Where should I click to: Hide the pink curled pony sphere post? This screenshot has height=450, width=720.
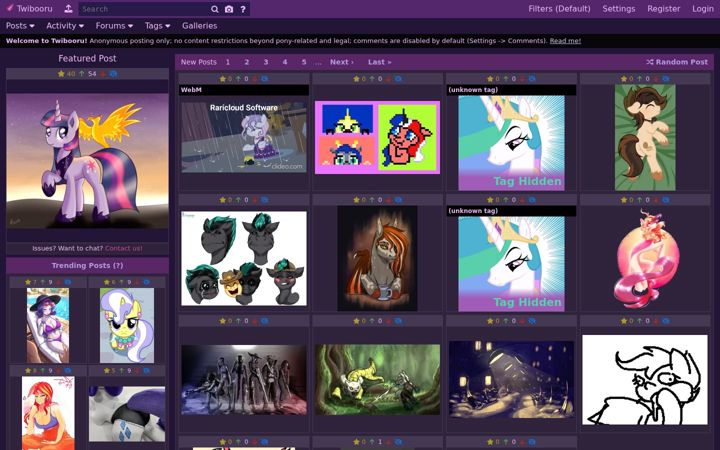point(666,200)
